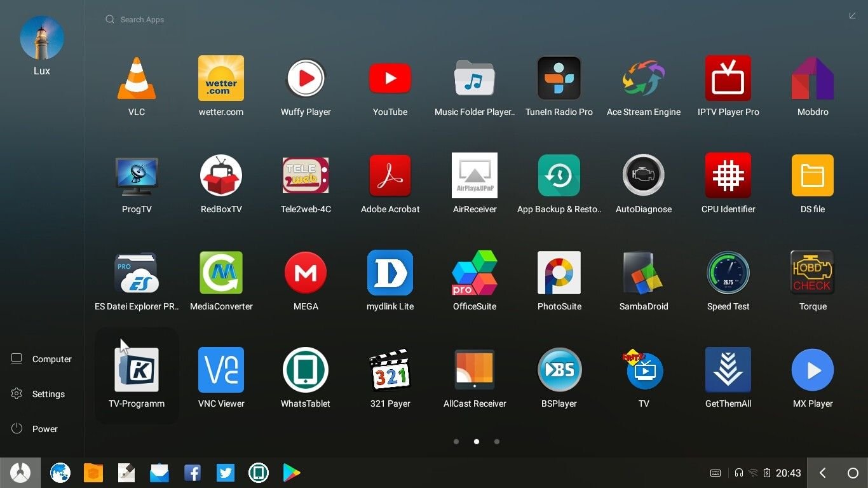The image size is (868, 488).
Task: Click the clock showing 20:43
Action: [x=789, y=473]
